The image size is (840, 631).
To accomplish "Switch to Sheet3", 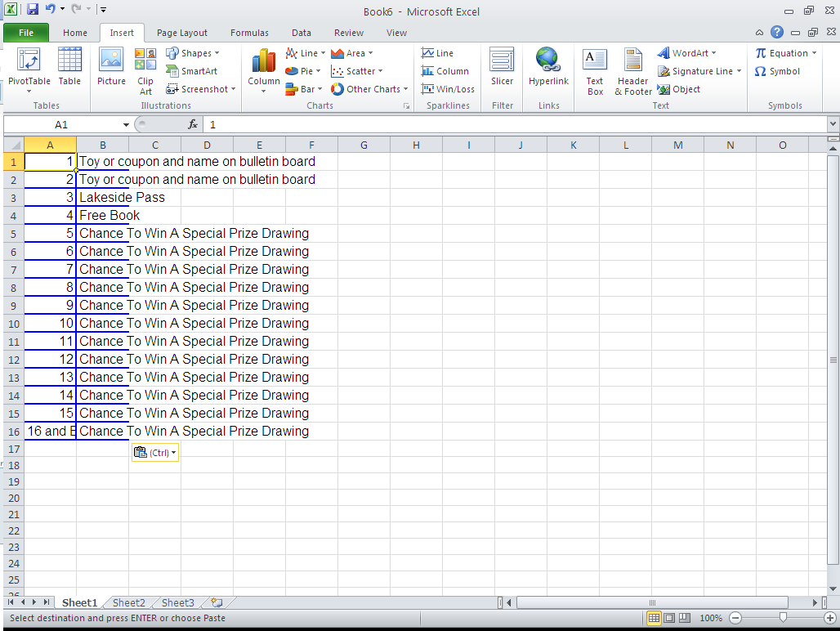I will pyautogui.click(x=178, y=602).
